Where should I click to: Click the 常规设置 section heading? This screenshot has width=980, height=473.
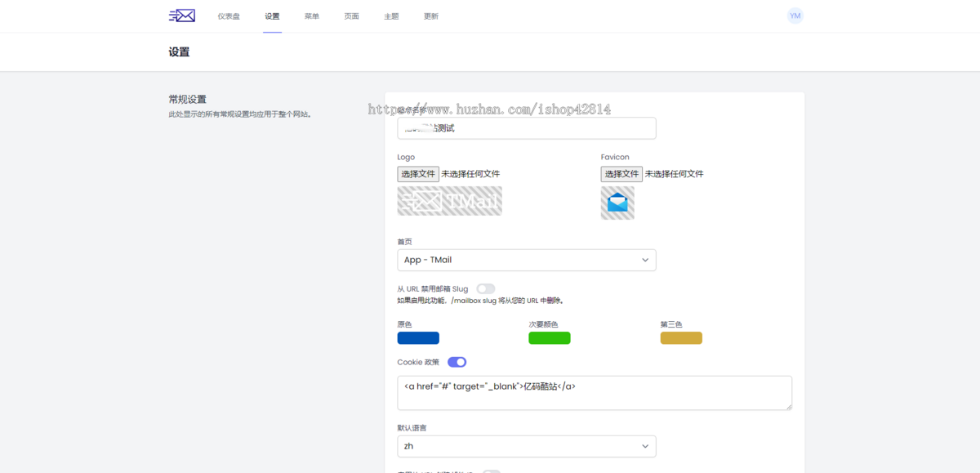coord(187,100)
